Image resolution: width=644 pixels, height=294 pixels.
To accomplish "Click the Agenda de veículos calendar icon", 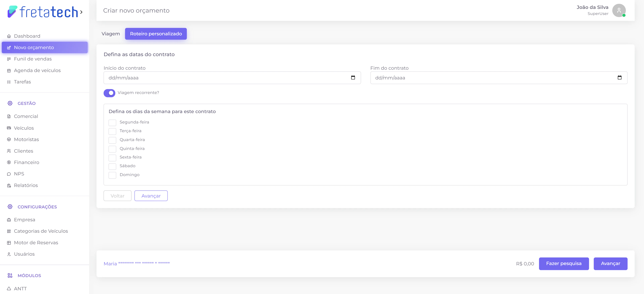I will [9, 71].
